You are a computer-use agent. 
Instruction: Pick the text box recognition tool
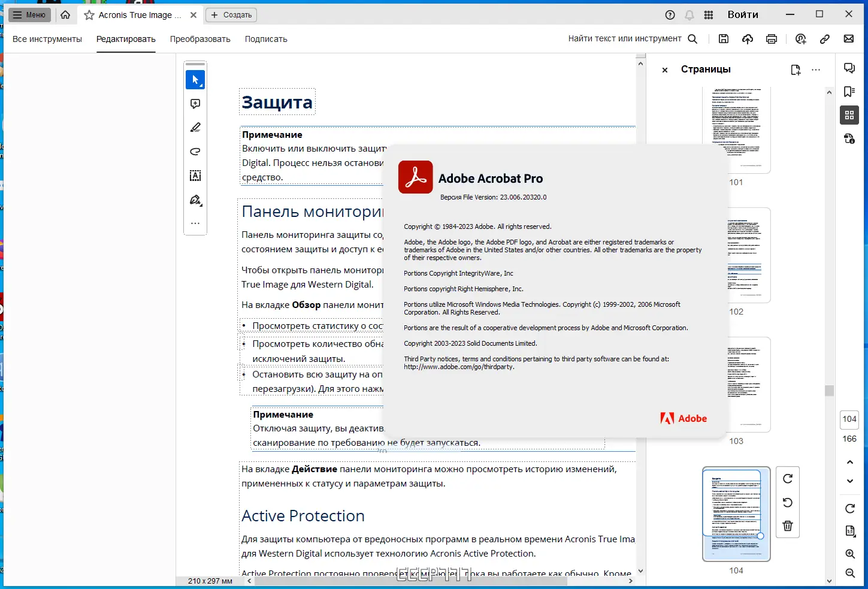coord(195,176)
